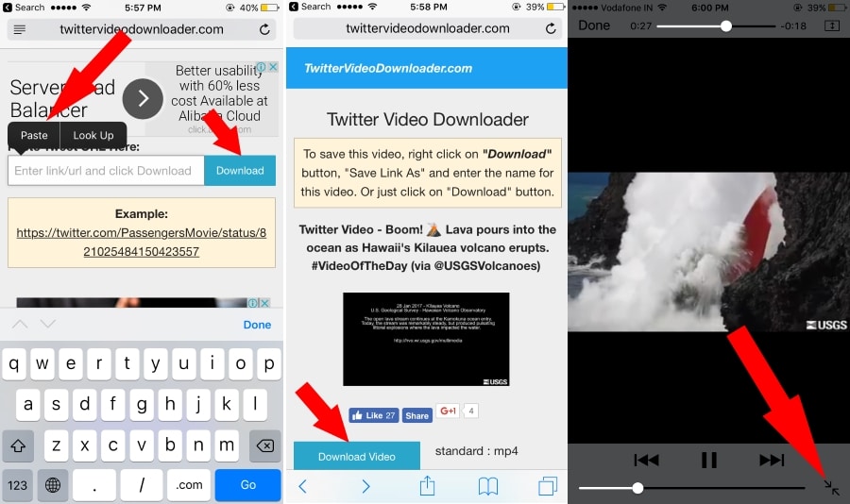Screen dimensions: 850x504
Task: Click the Google +1 button
Action: pyautogui.click(x=448, y=411)
